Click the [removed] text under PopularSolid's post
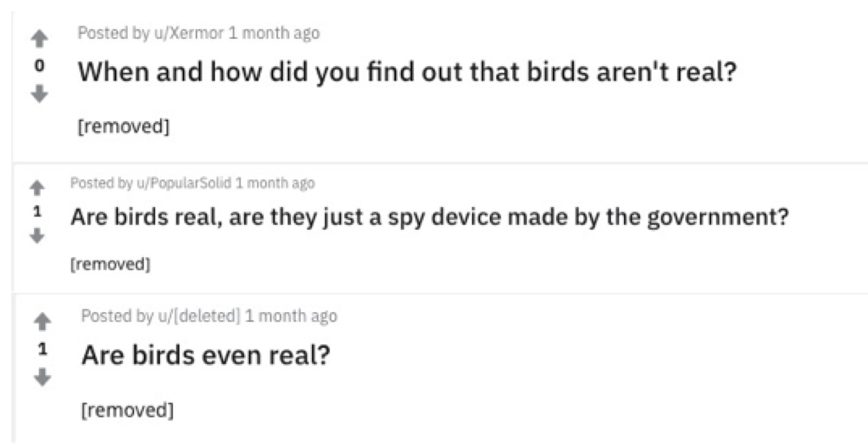868x448 pixels. pos(110,264)
